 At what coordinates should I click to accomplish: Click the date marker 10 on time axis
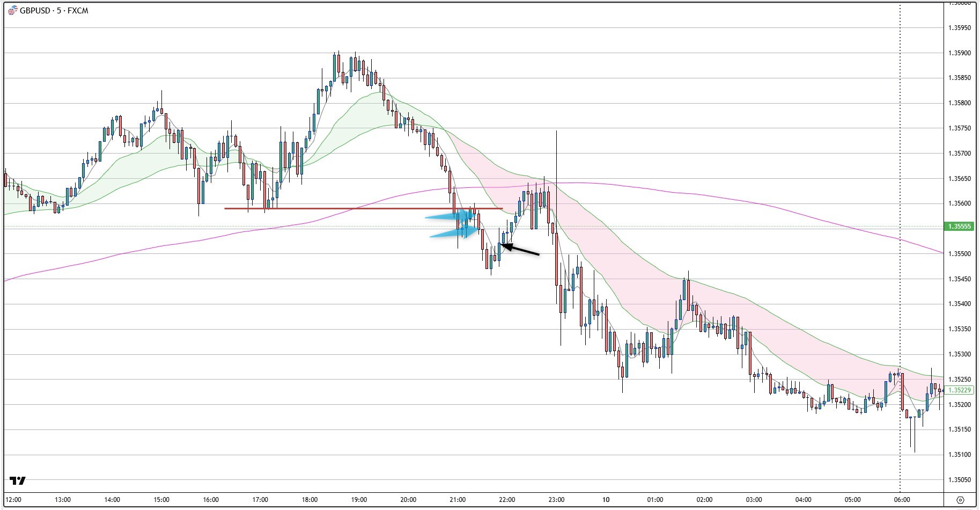(x=606, y=500)
